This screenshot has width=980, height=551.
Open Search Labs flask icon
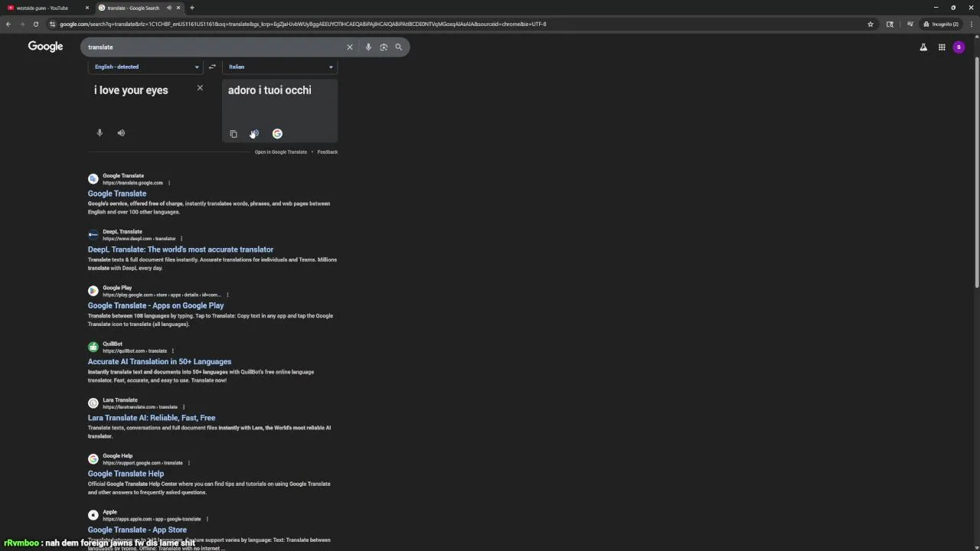(x=923, y=47)
